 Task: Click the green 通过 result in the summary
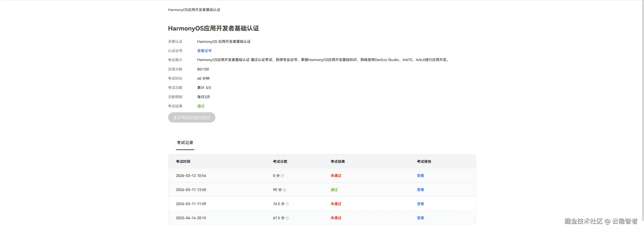pos(201,106)
